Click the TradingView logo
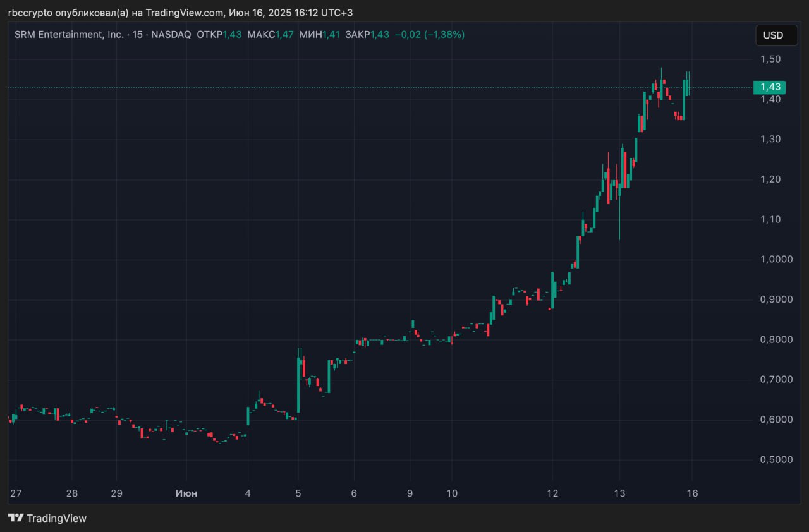The image size is (809, 532). 47,518
